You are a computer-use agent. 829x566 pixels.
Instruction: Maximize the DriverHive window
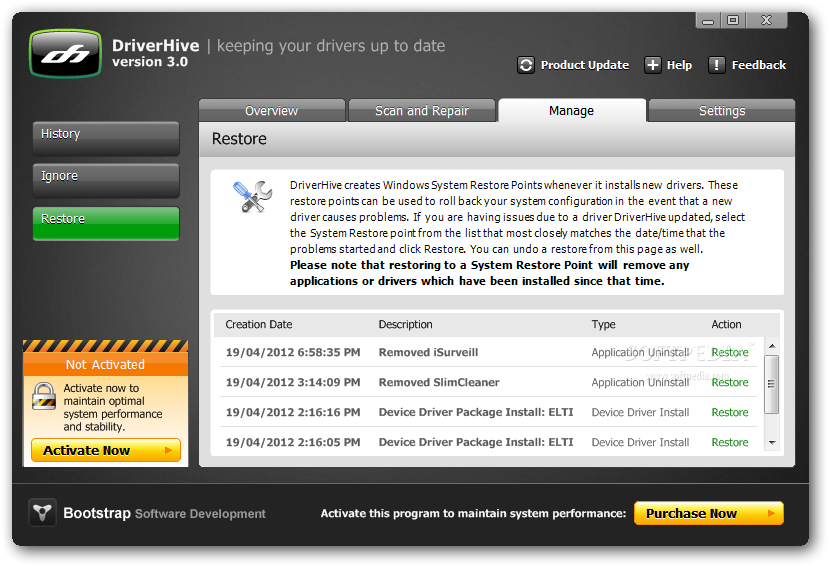pos(733,21)
